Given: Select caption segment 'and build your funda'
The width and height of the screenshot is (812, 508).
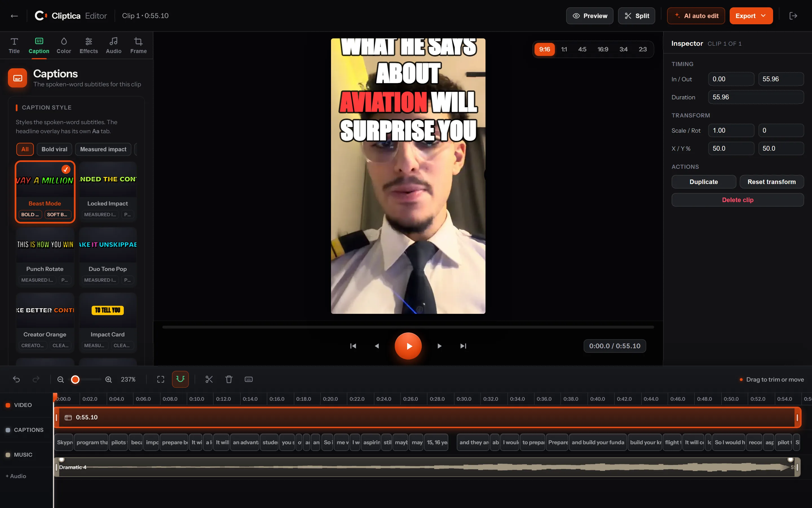Looking at the screenshot, I should point(598,443).
